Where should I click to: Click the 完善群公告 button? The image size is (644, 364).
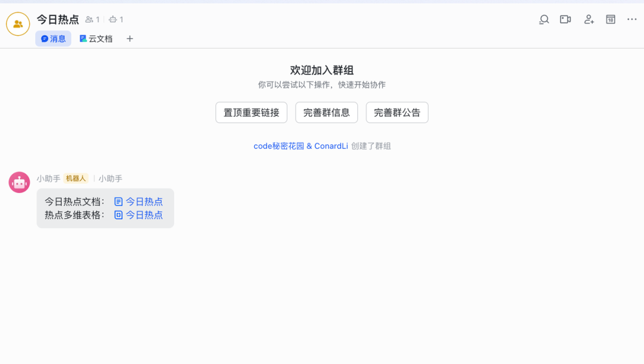point(397,112)
